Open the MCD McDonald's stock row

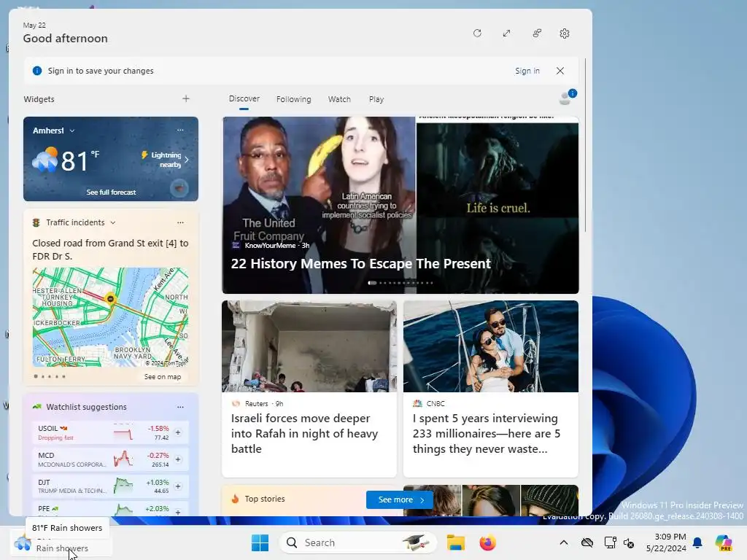[111, 459]
